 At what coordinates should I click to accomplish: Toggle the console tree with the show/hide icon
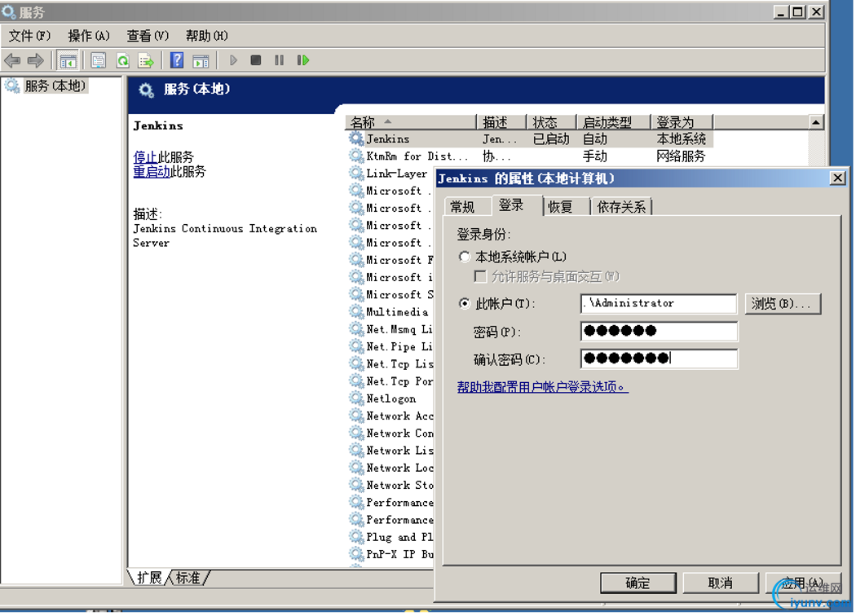click(x=68, y=59)
